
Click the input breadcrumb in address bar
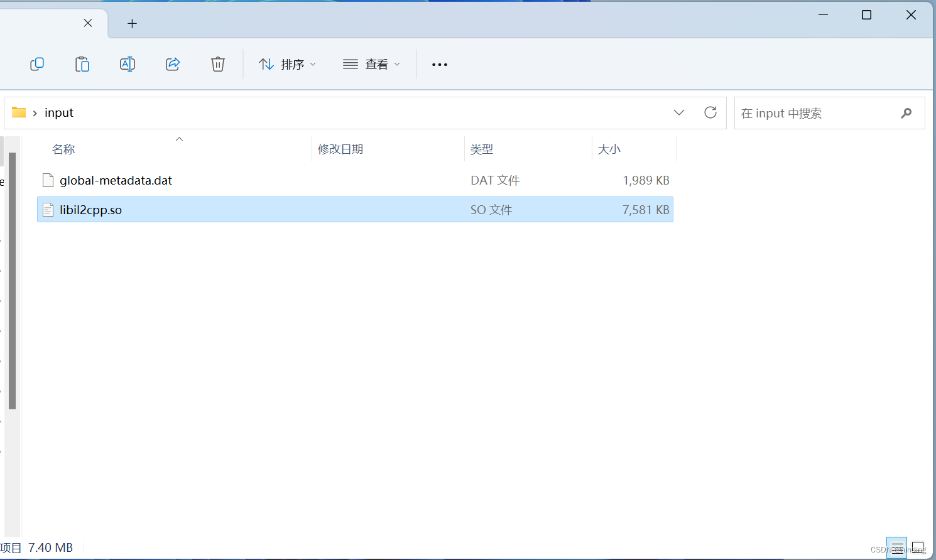coord(59,112)
